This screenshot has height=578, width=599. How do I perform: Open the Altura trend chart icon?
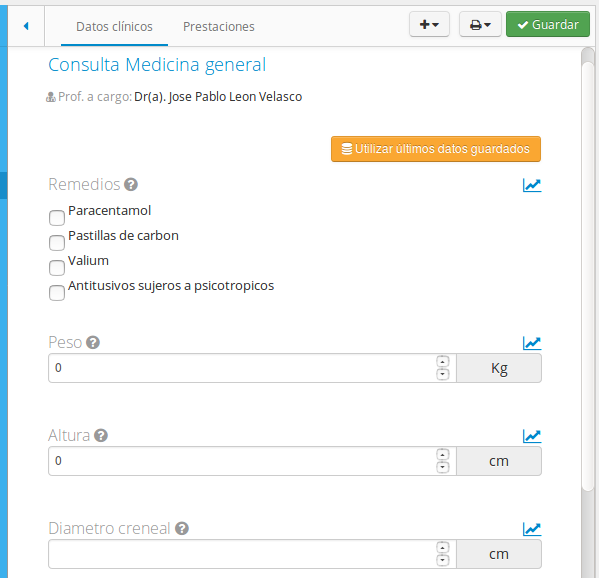[x=532, y=436]
